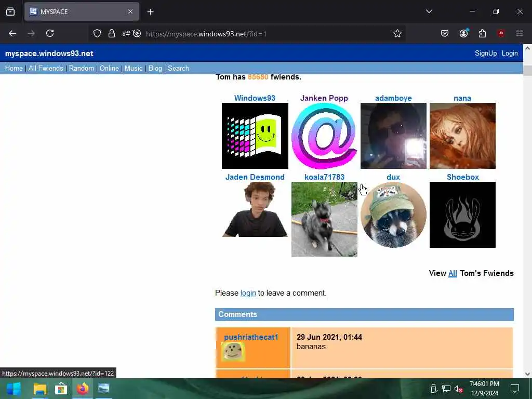Click the Firefox taskbar icon
Viewport: 532px width, 399px height.
[83, 389]
